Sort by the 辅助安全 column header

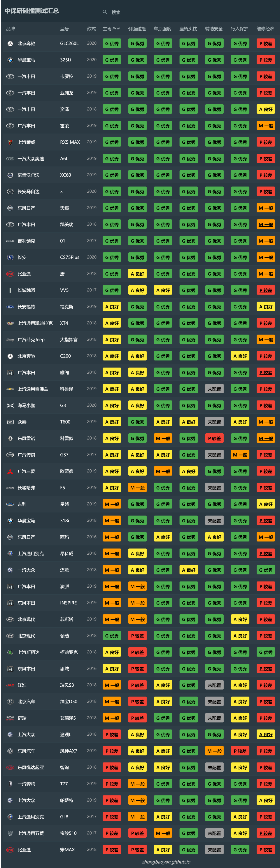214,29
